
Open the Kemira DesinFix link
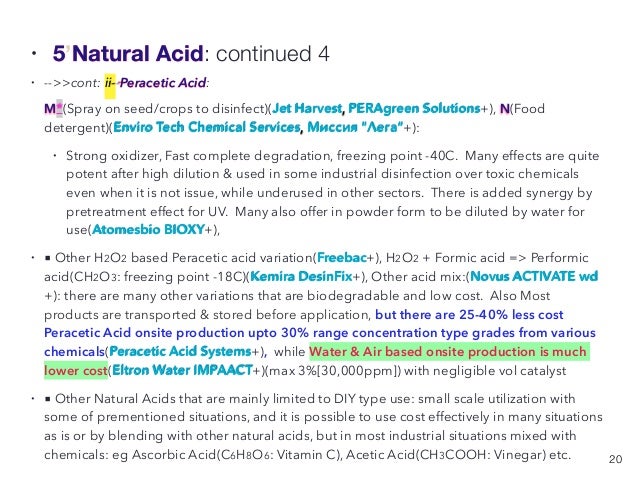(x=301, y=277)
